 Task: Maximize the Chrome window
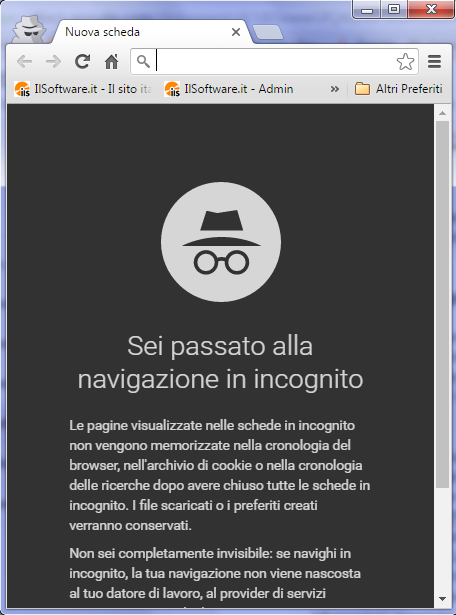pos(394,9)
